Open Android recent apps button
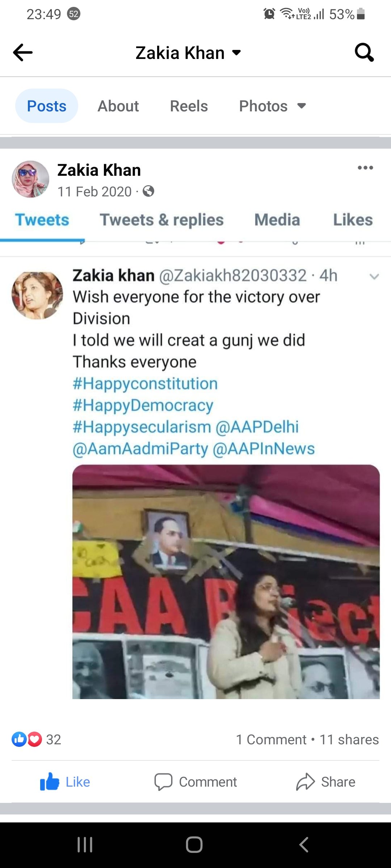The height and width of the screenshot is (868, 391). pyautogui.click(x=85, y=845)
